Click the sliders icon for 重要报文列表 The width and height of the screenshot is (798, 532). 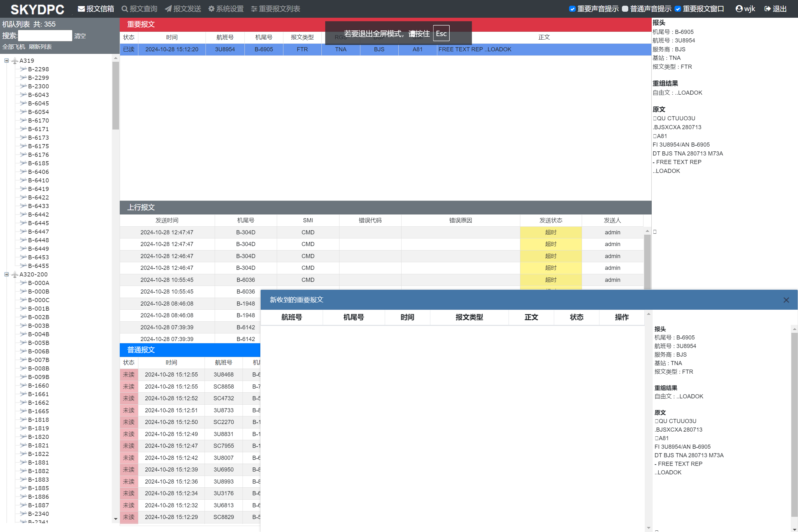click(x=254, y=9)
